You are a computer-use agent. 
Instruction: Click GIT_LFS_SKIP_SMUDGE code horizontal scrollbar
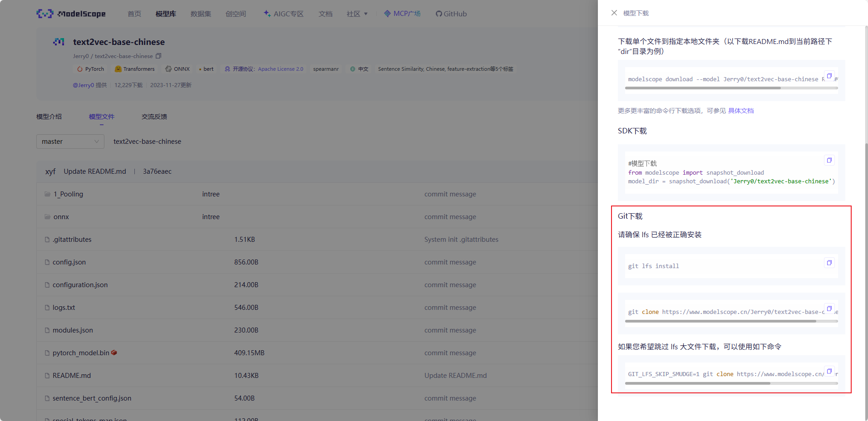pos(697,383)
